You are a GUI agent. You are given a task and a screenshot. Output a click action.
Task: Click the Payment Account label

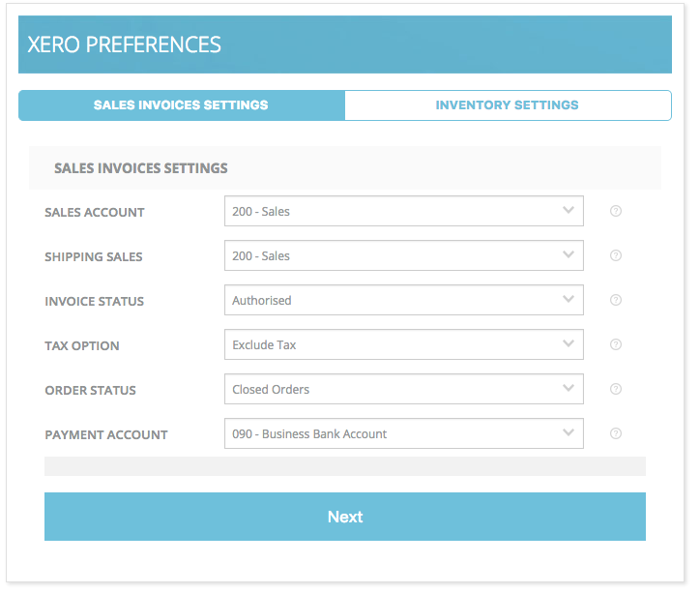106,435
